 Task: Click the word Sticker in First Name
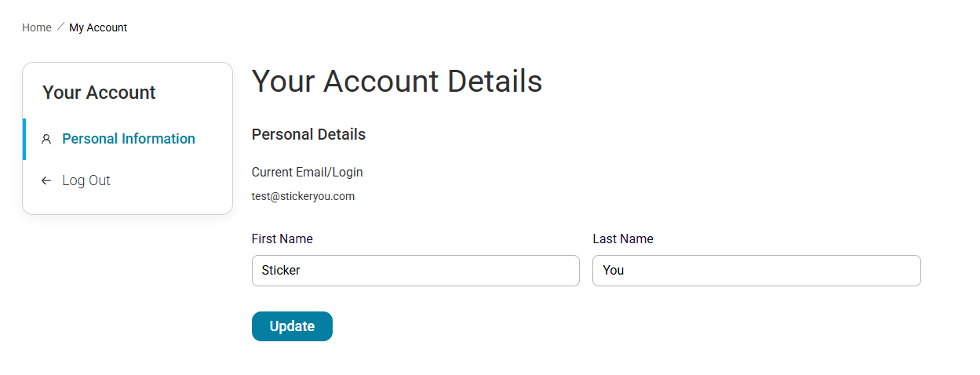281,271
